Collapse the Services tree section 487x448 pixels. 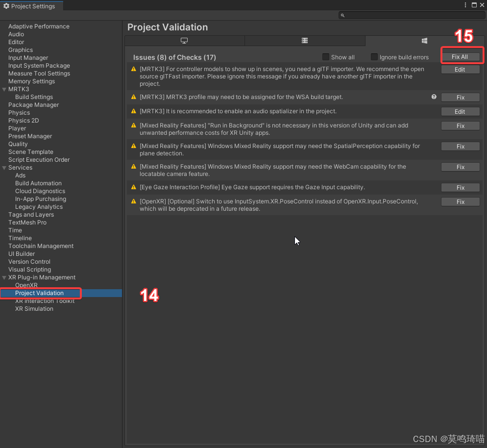4,168
